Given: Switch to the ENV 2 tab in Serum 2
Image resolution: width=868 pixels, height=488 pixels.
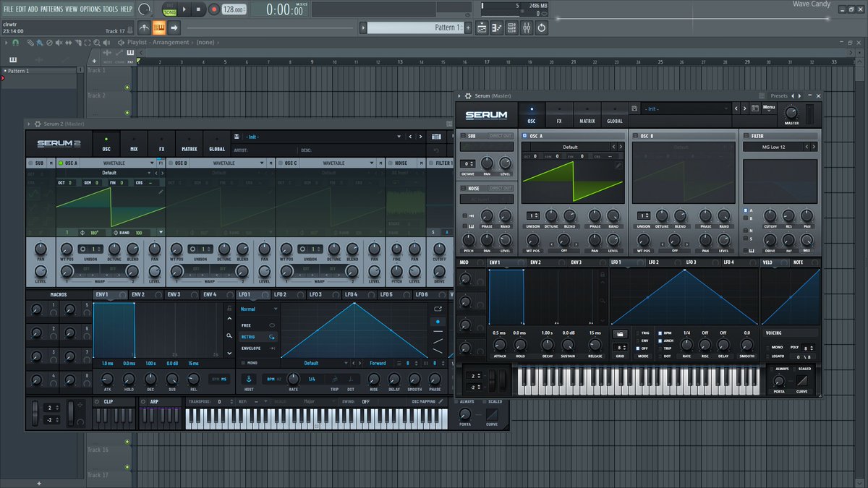Looking at the screenshot, I should point(140,294).
